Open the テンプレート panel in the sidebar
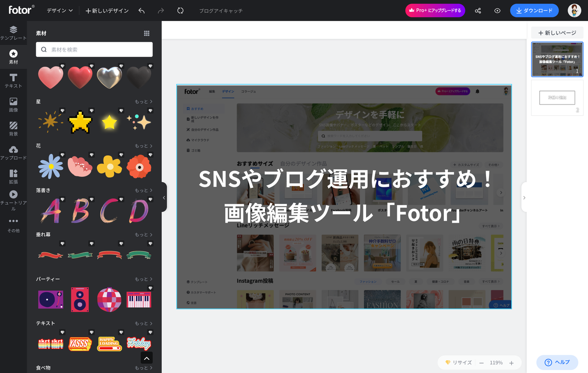This screenshot has width=588, height=373. (x=13, y=33)
